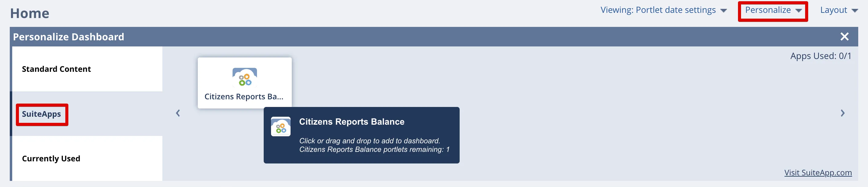The height and width of the screenshot is (187, 868).
Task: Go to next SuiteApps with right chevron
Action: (842, 113)
